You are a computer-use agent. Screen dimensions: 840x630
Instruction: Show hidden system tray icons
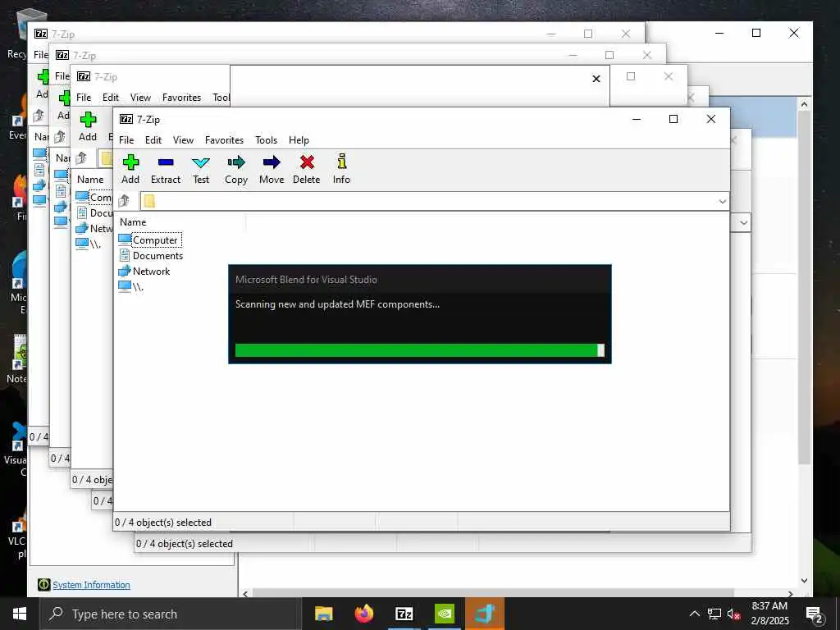coord(694,614)
